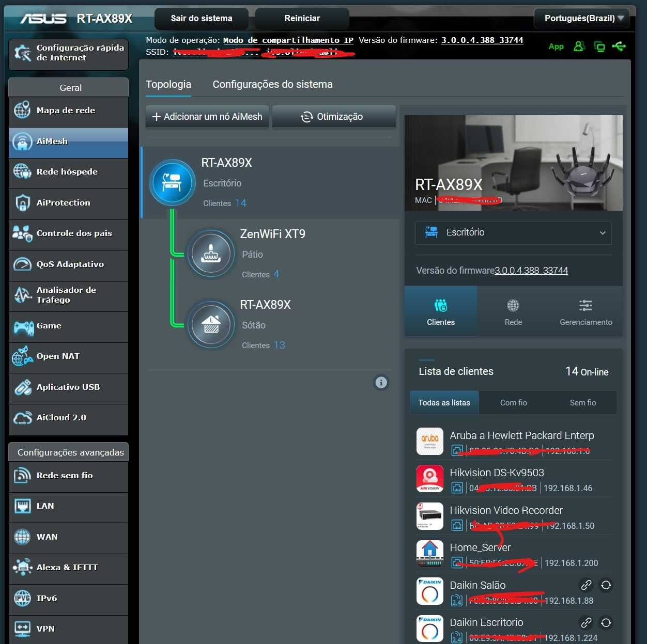Open WAN settings
This screenshot has width=647, height=644.
[68, 537]
